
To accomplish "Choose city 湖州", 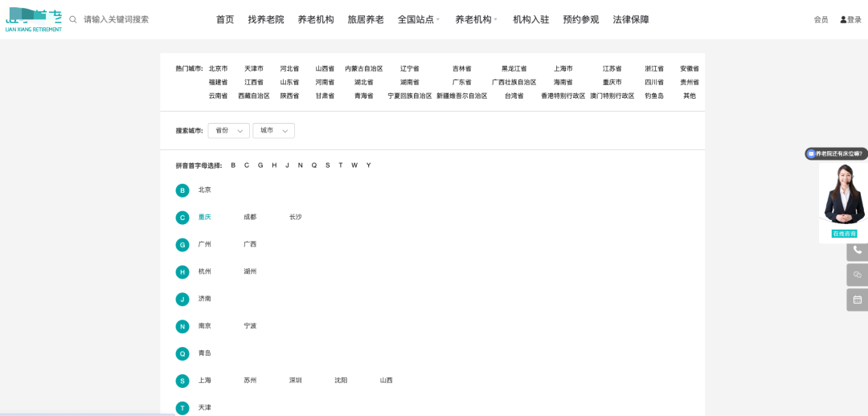I will 250,271.
